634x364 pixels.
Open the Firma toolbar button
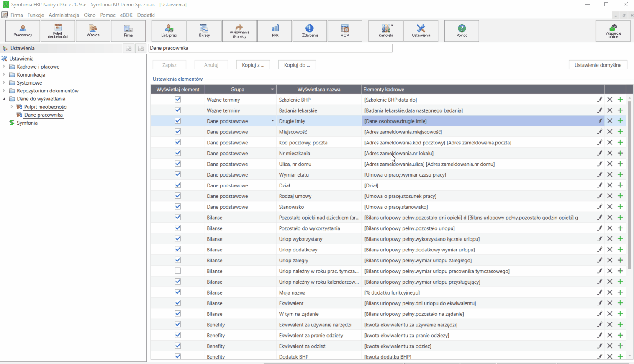pyautogui.click(x=128, y=31)
